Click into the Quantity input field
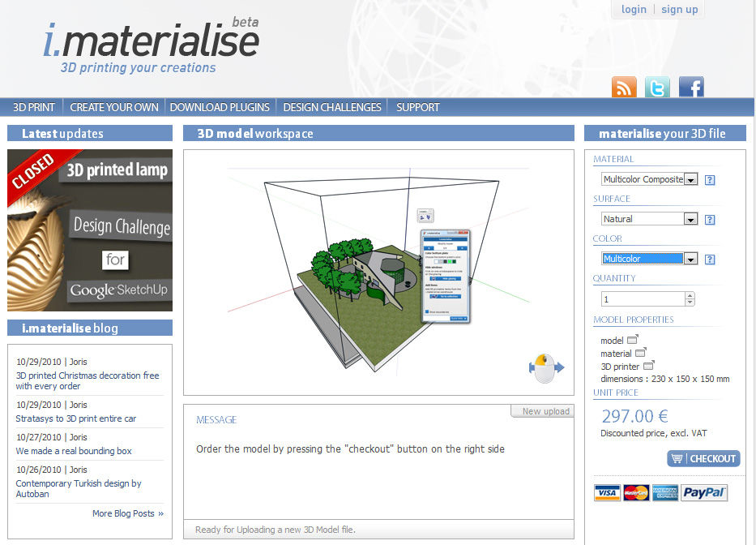This screenshot has height=545, width=756. pyautogui.click(x=643, y=299)
